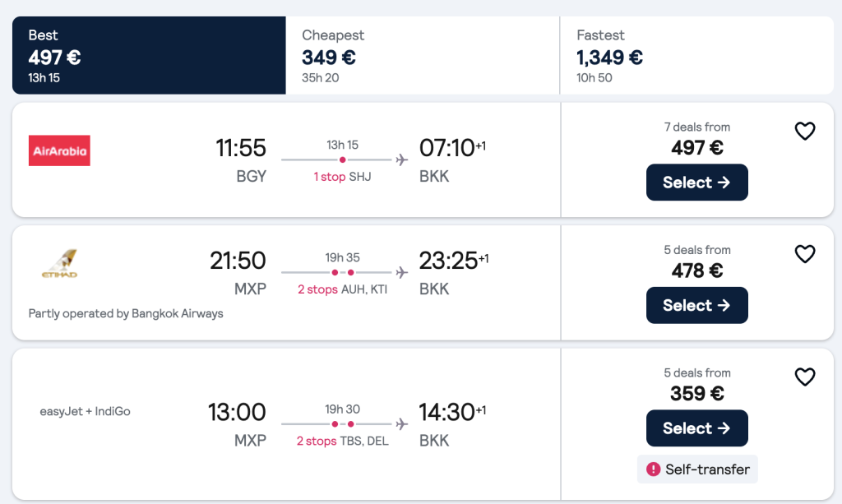Click the airplane arrow on the easyJet route
Image resolution: width=842 pixels, height=504 pixels.
[401, 423]
